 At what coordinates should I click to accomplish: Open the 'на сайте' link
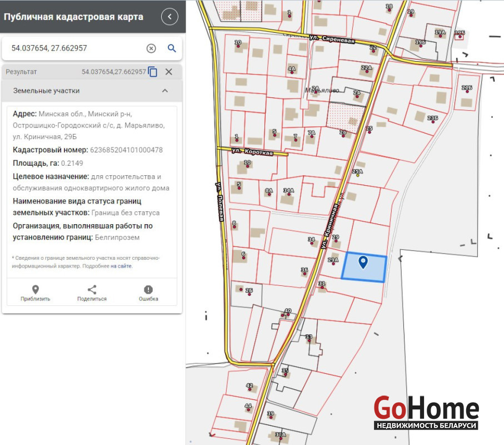pyautogui.click(x=121, y=266)
